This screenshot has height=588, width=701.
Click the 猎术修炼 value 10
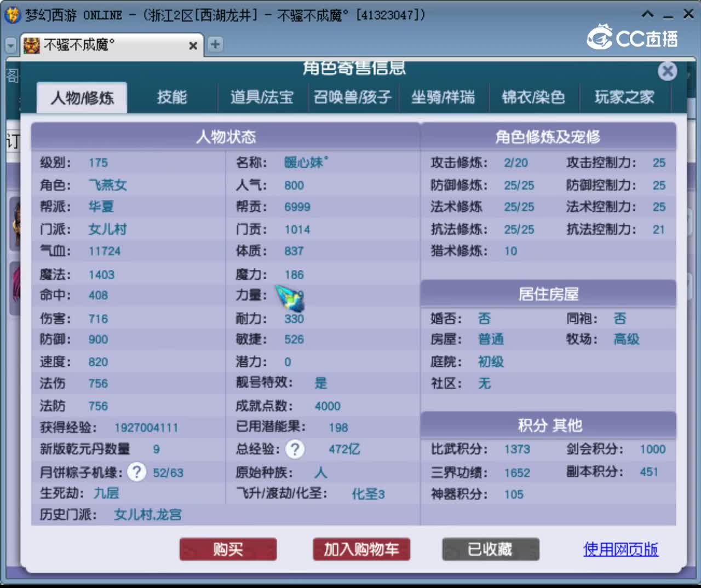click(x=510, y=251)
